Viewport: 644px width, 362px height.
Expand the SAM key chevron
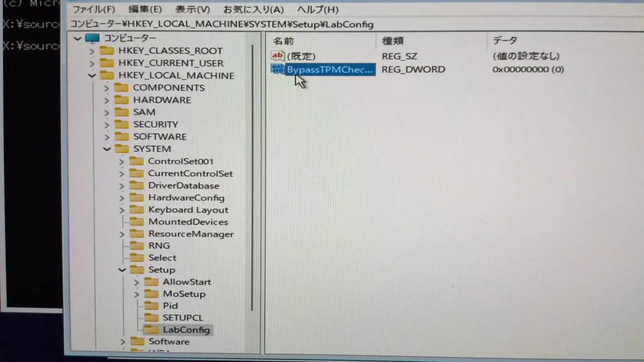(106, 112)
